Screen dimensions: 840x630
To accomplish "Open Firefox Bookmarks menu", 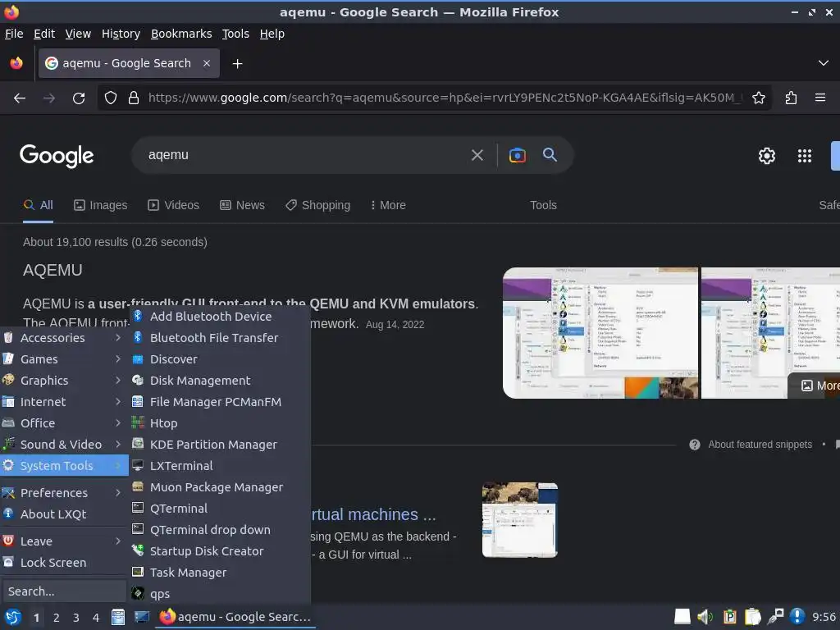I will [x=181, y=34].
